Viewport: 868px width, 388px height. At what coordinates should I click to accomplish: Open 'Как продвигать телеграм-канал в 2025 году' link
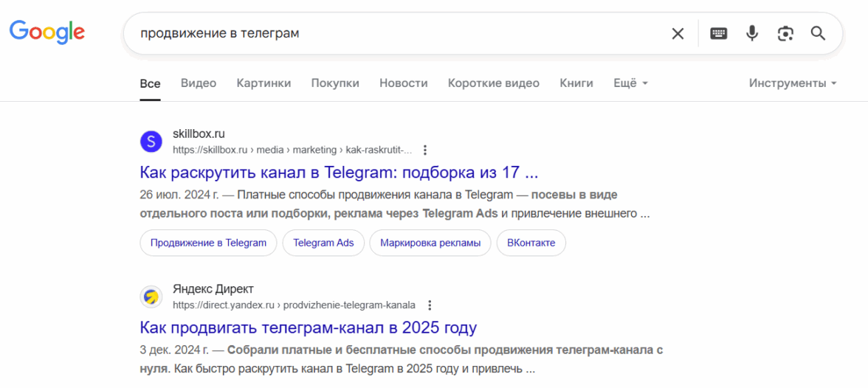(308, 328)
